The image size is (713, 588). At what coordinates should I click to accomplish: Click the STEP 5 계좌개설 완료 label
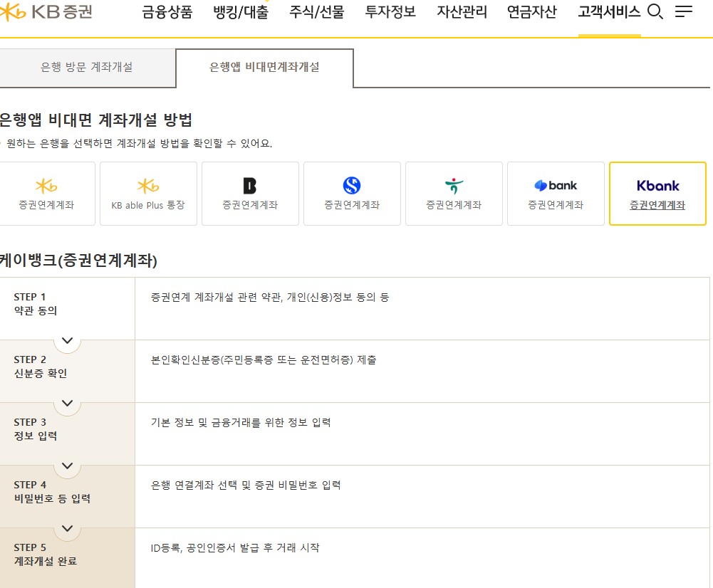click(46, 555)
